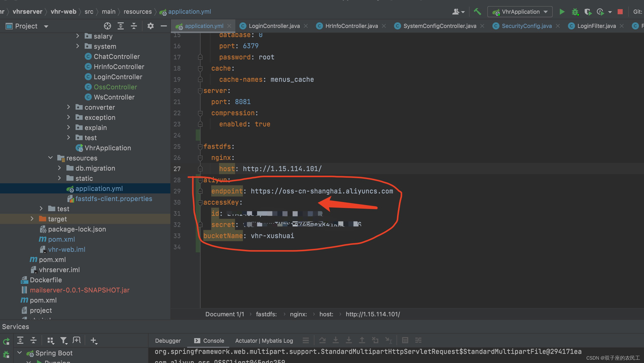Expand all services in Services toolbar
This screenshot has width=644, height=363.
tap(20, 340)
